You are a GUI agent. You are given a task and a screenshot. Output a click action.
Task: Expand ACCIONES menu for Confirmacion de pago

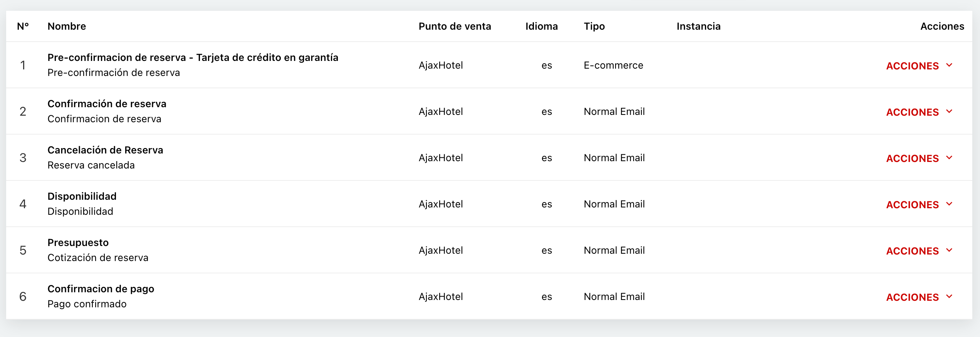[919, 297]
